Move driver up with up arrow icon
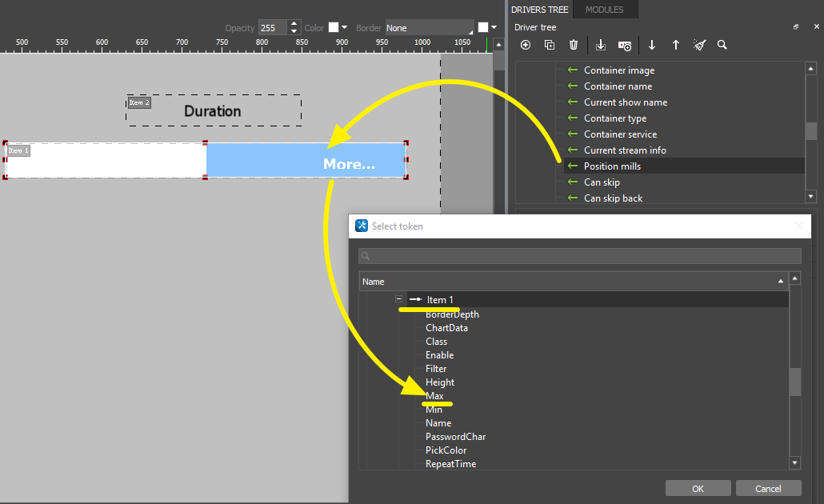Viewport: 824px width, 504px height. coord(675,46)
